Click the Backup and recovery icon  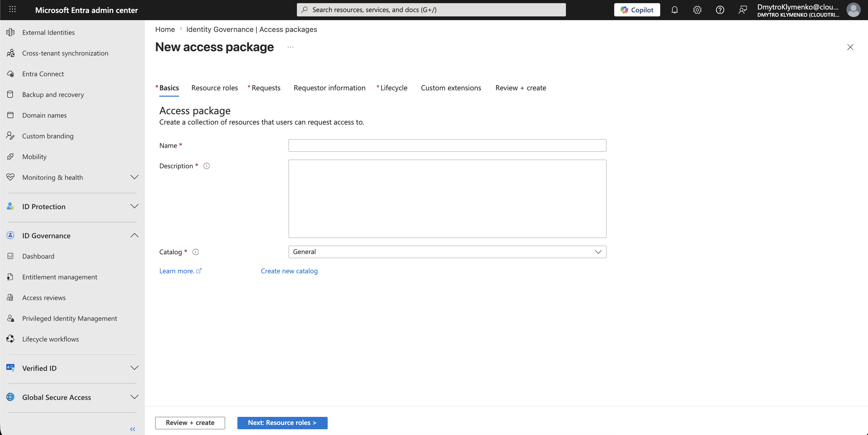[x=10, y=94]
